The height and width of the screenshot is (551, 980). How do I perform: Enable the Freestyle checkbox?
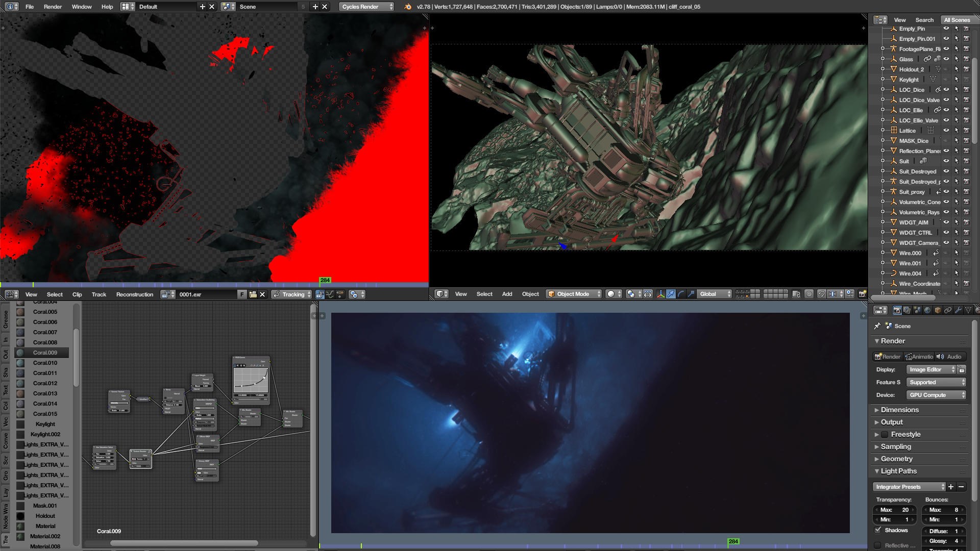pyautogui.click(x=885, y=435)
